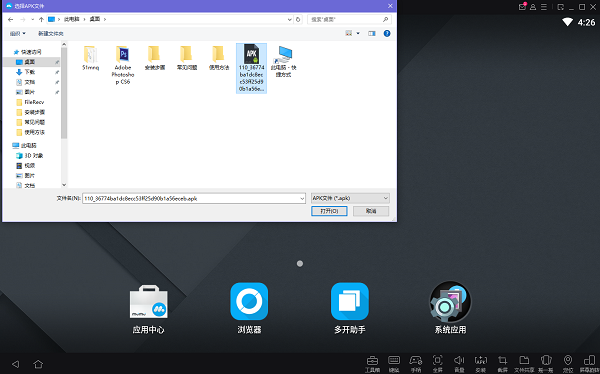
Task: Select the 此电脑 shortcut in file list
Action: [x=284, y=62]
